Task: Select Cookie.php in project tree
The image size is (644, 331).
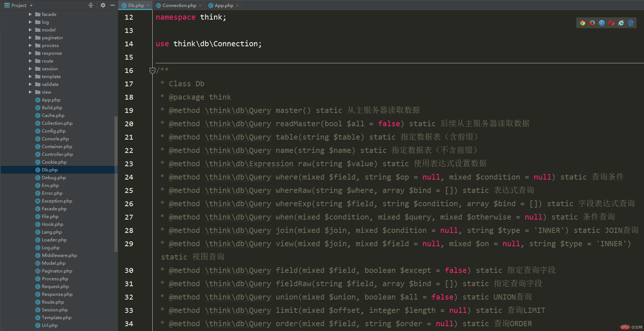Action: [x=51, y=162]
